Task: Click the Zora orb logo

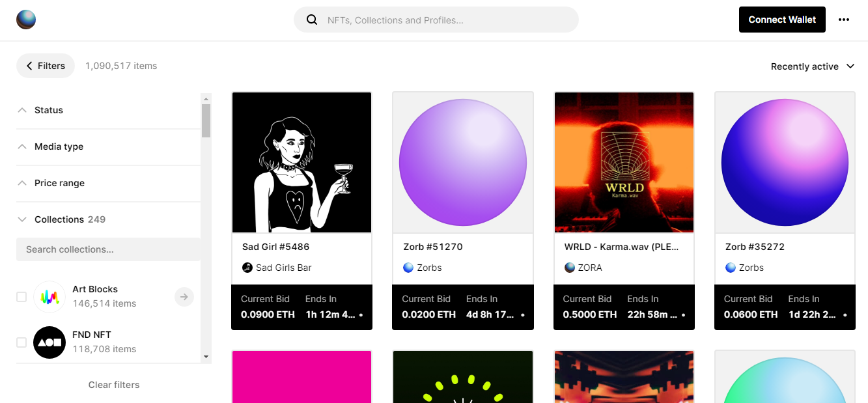Action: (26, 20)
